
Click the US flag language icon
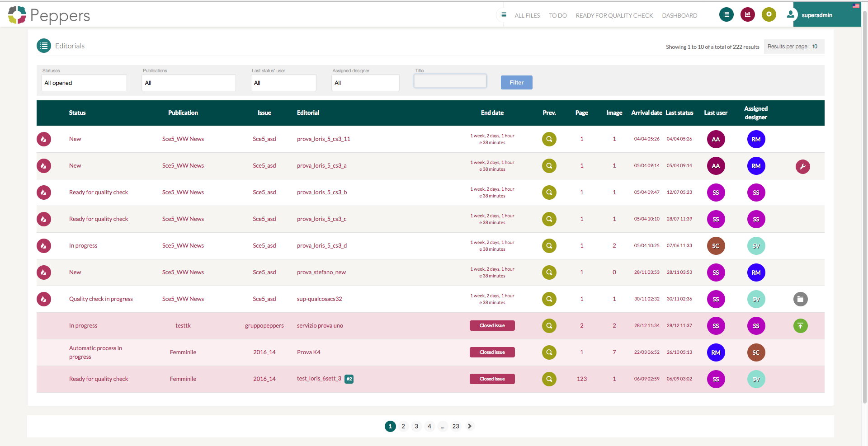click(x=856, y=6)
